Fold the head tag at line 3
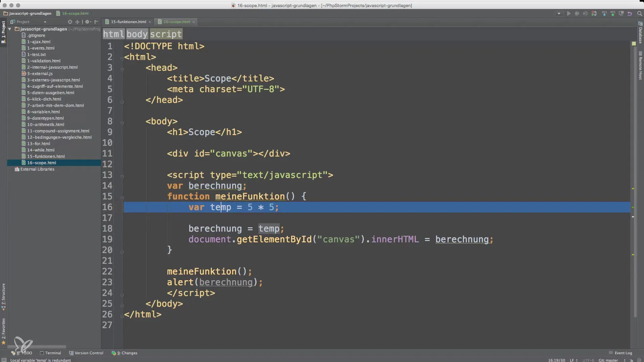Screen dimensions: 644x362 pyautogui.click(x=122, y=69)
